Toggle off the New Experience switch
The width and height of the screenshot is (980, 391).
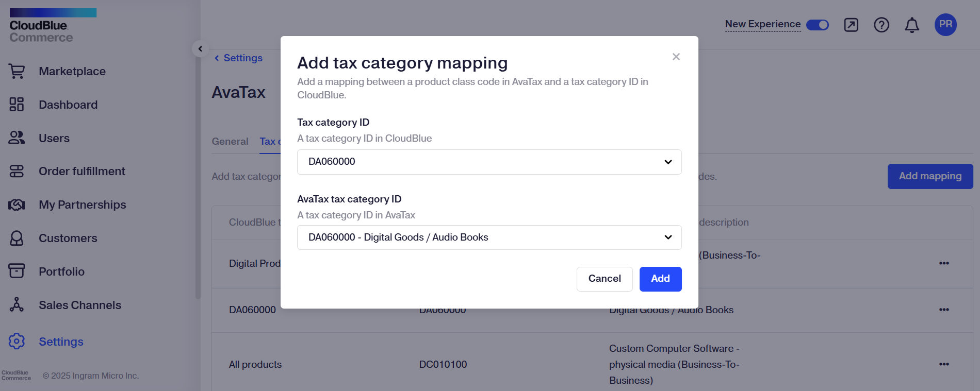tap(818, 24)
